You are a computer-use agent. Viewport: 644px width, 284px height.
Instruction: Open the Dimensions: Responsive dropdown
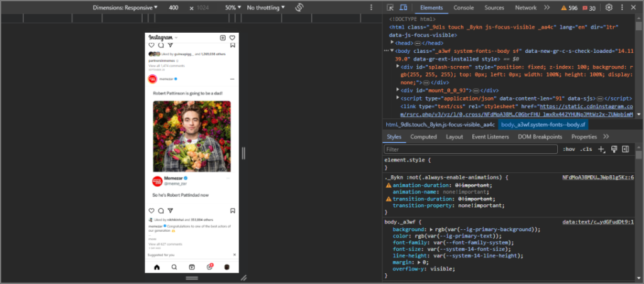[x=125, y=8]
